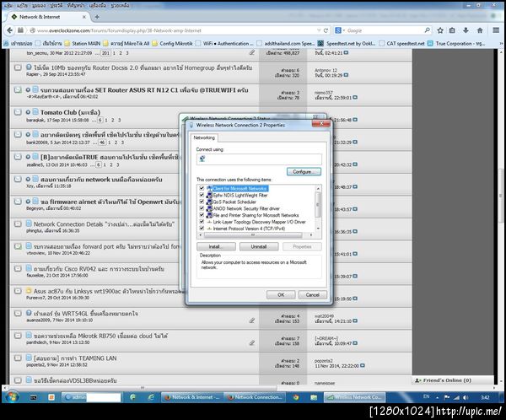This screenshot has height=420, width=506.
Task: Reload the page with refresh icon
Action: coord(326,30)
